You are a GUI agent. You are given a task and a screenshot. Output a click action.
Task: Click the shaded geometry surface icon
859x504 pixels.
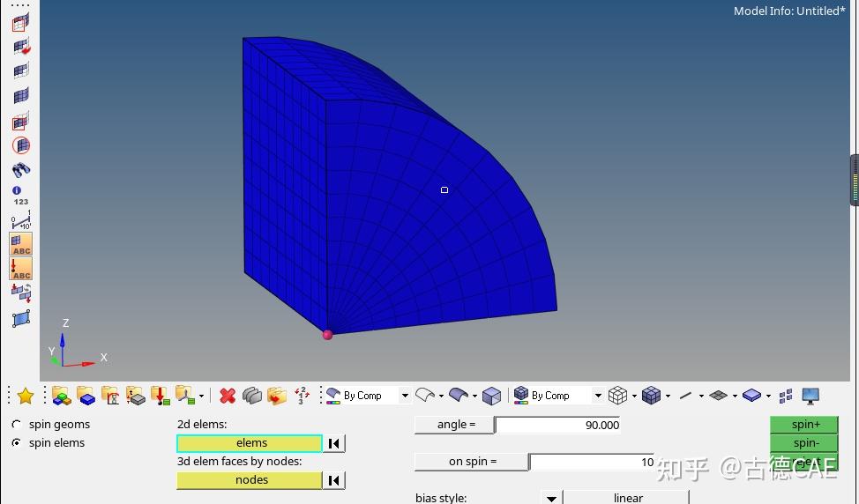(x=459, y=395)
